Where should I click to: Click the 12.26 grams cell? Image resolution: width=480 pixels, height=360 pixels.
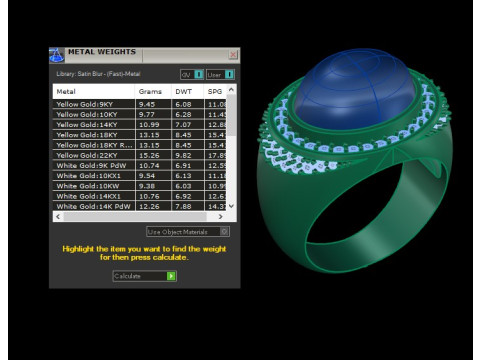[x=153, y=206]
